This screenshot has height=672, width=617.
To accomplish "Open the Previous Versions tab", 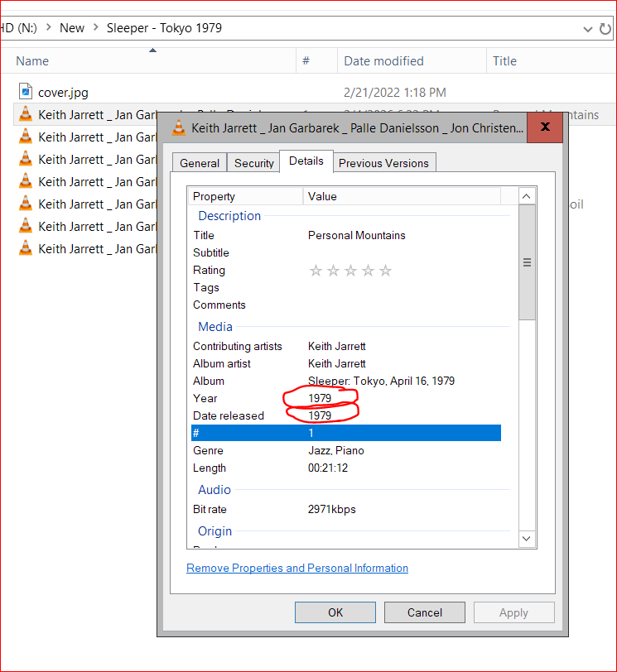I will pyautogui.click(x=383, y=163).
